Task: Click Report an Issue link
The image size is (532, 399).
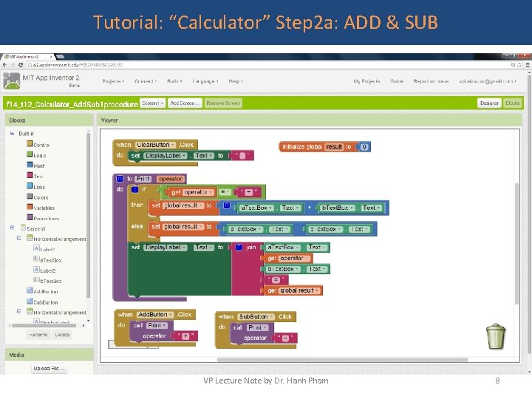Action: [431, 81]
